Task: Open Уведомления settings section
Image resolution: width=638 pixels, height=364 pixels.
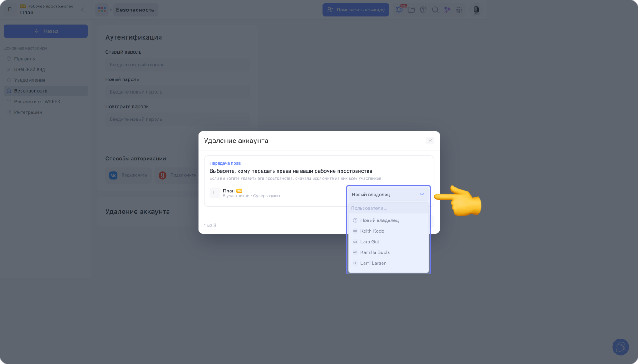Action: 46,80
